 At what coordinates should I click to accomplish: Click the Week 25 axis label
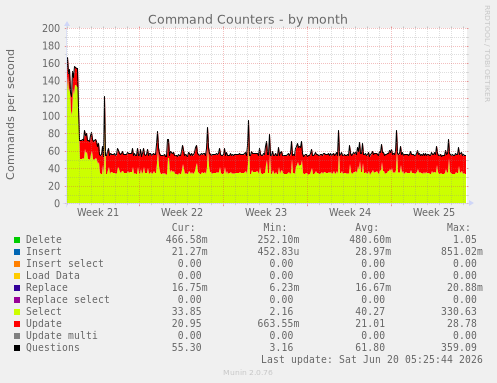[434, 212]
